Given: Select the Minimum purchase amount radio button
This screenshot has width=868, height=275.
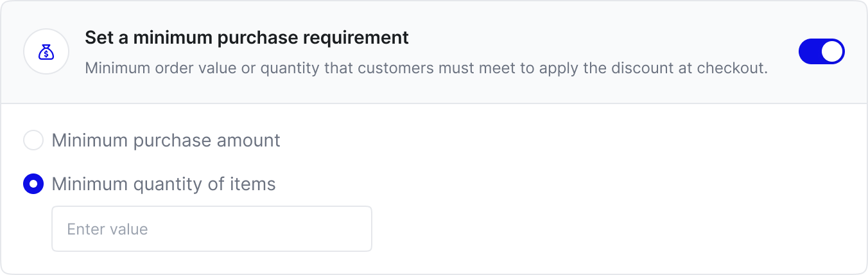Looking at the screenshot, I should click(33, 141).
